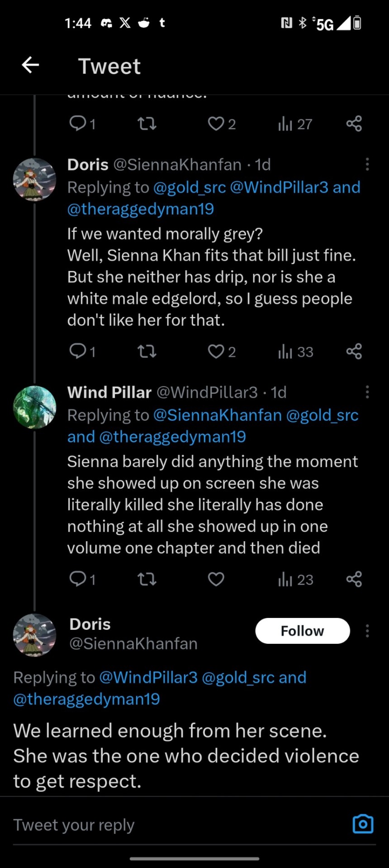Share Wind Pillar's tweet
Screen dimensions: 389x868
(x=354, y=579)
